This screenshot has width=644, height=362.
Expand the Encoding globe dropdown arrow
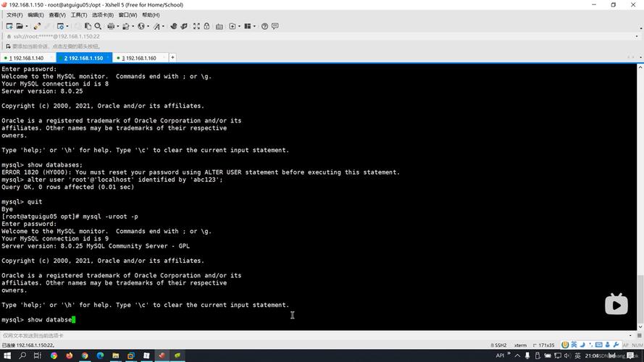point(149,26)
